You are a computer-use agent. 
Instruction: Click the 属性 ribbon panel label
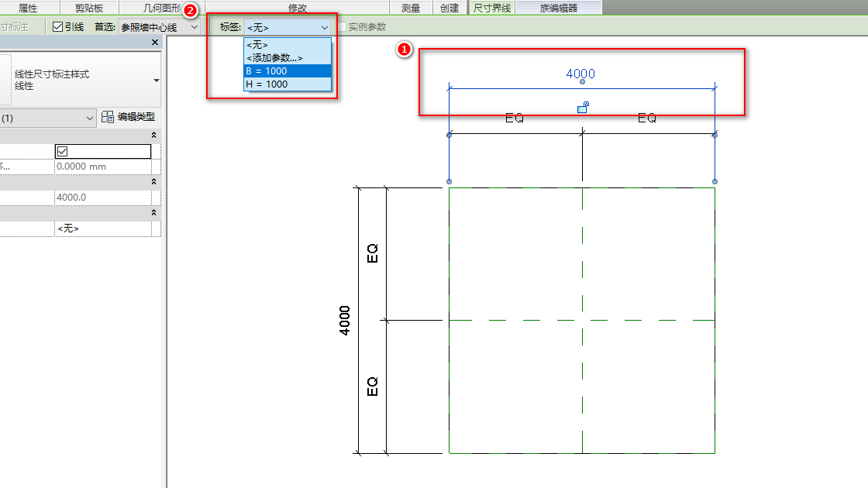[28, 8]
